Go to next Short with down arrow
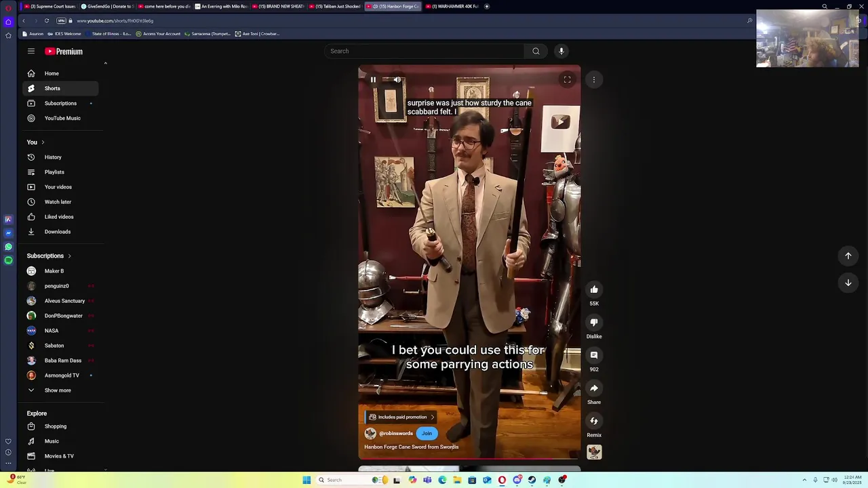The image size is (868, 488). [x=848, y=283]
